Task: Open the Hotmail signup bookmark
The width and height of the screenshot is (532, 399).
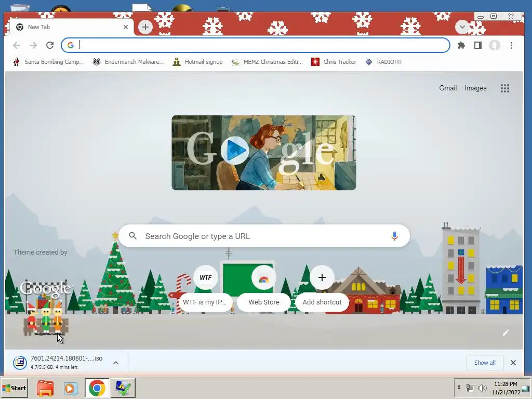Action: click(197, 62)
